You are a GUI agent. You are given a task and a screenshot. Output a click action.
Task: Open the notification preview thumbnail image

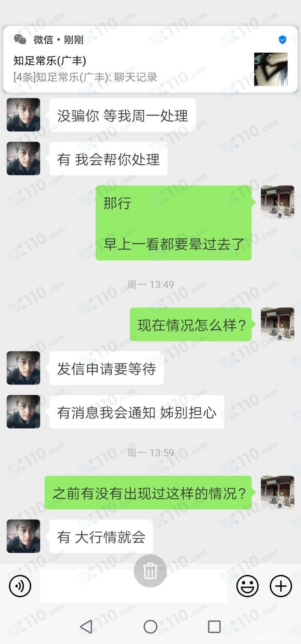(271, 69)
